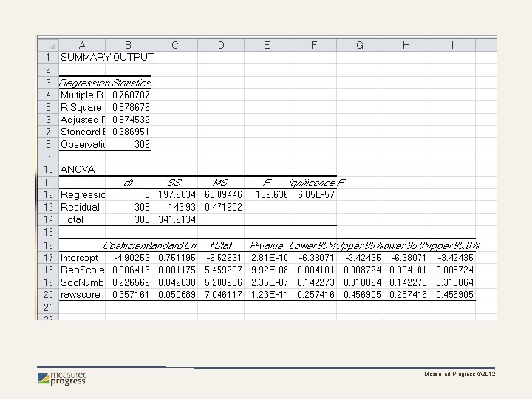
Task: Select row 1 header
Action: point(49,58)
